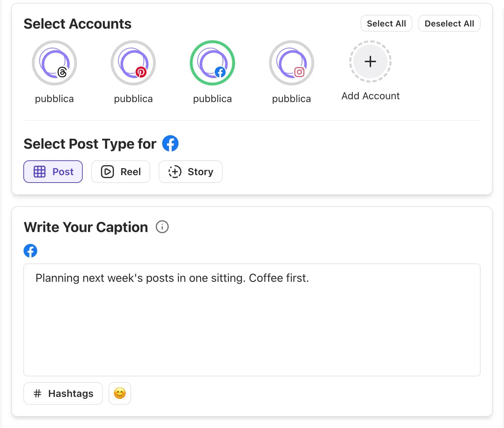Choose the Reel post type

(121, 172)
